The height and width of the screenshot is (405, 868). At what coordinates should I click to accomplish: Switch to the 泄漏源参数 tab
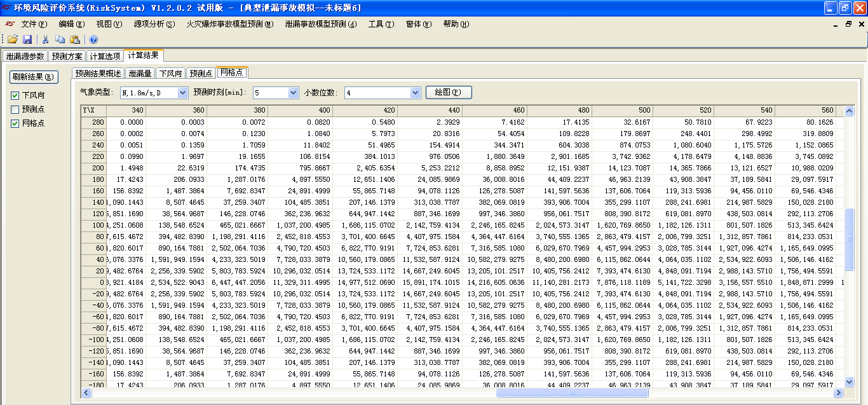pos(25,57)
